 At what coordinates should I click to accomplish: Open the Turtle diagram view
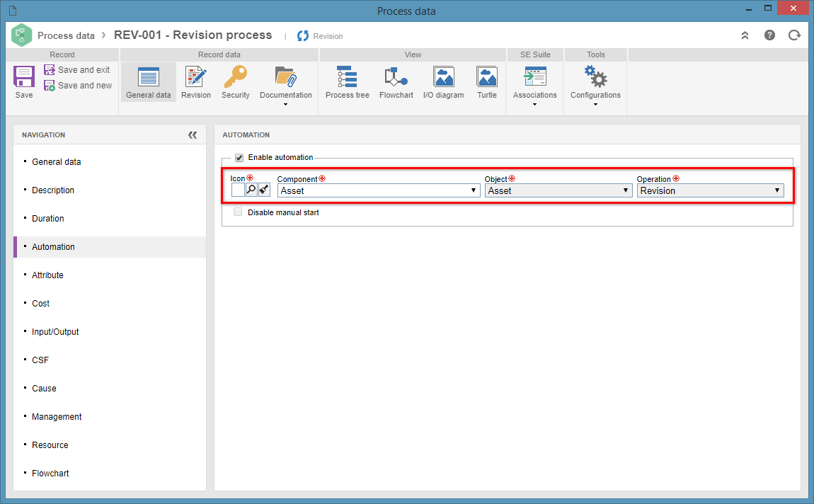(x=487, y=82)
